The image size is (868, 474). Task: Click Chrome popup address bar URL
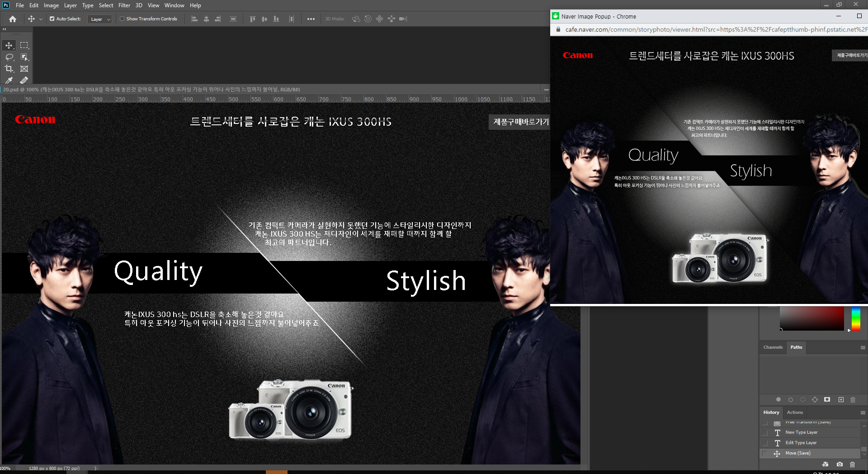tap(716, 29)
